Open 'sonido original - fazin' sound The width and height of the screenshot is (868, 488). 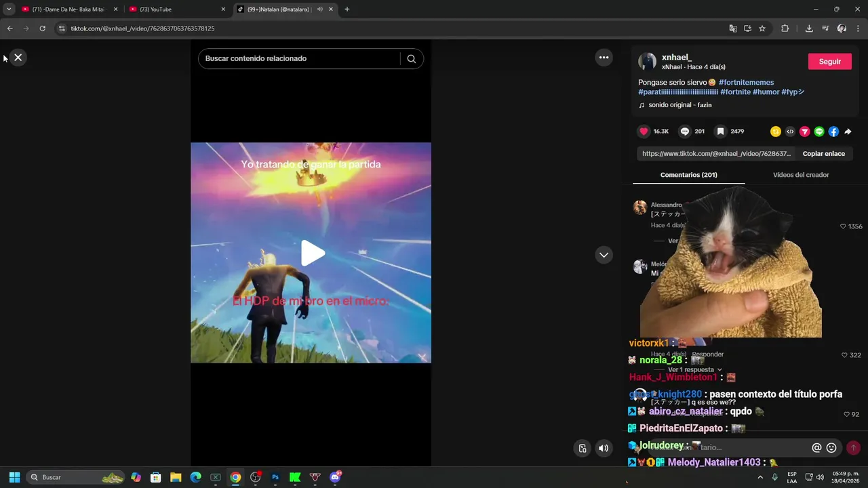679,105
